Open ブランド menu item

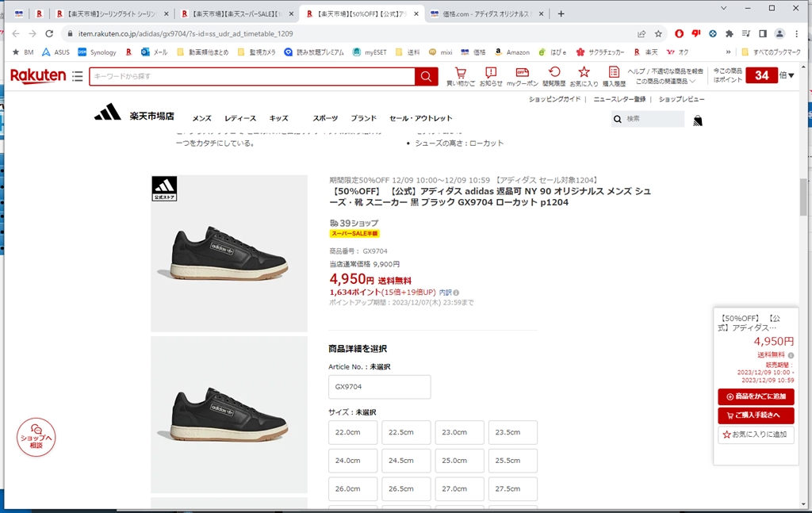[363, 119]
